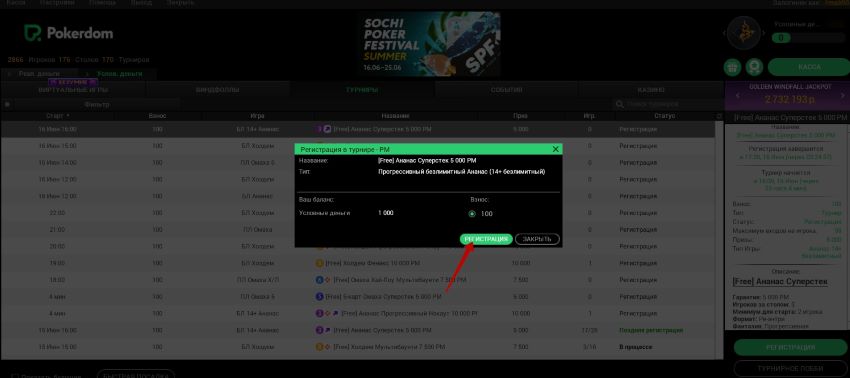850x378 pixels.
Task: Open the ТУРНИРЫ tab
Action: pos(362,90)
